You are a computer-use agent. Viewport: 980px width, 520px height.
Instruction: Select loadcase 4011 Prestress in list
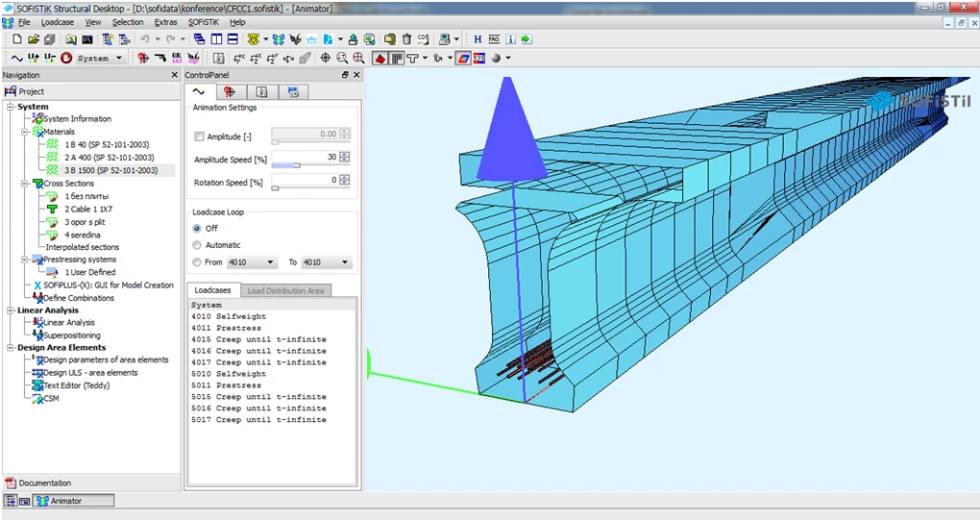[226, 328]
